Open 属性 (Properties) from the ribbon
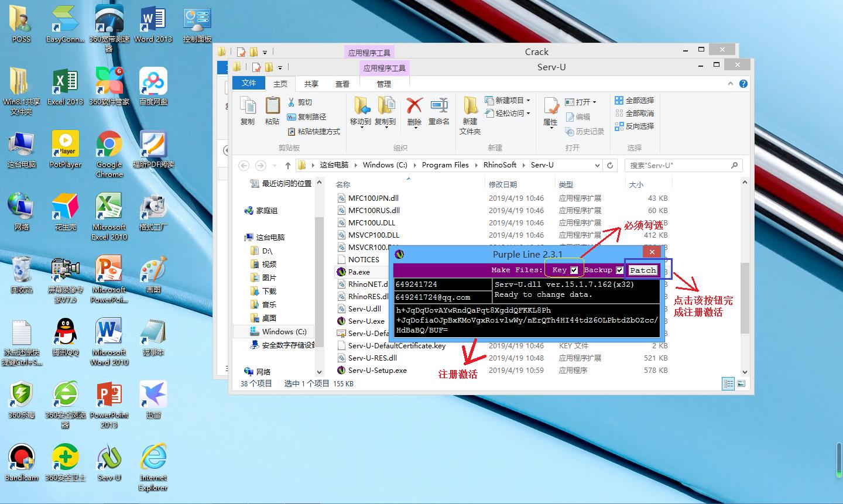843x504 pixels. (x=550, y=111)
